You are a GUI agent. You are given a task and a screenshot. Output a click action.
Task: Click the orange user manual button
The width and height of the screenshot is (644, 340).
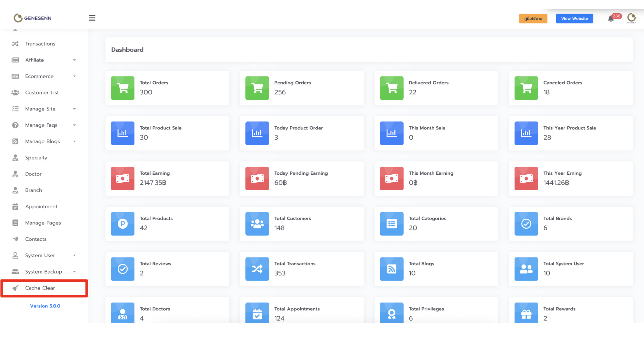[533, 19]
